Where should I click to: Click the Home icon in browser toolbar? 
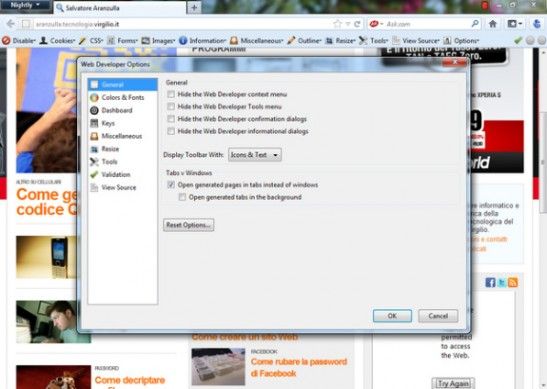[x=493, y=24]
